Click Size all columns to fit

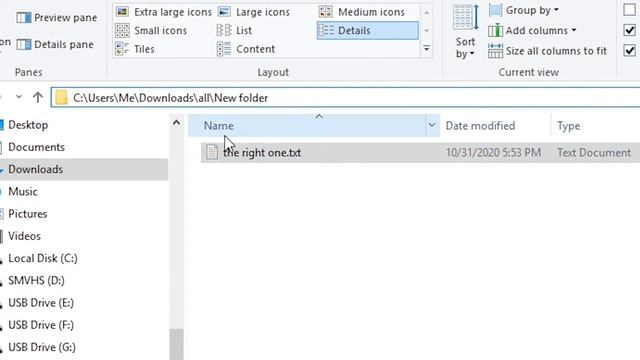pyautogui.click(x=547, y=51)
